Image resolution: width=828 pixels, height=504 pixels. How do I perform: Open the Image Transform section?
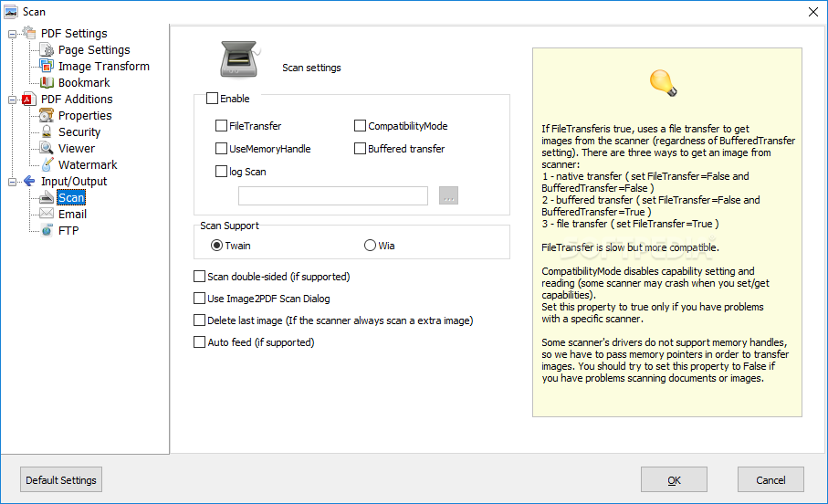(104, 66)
